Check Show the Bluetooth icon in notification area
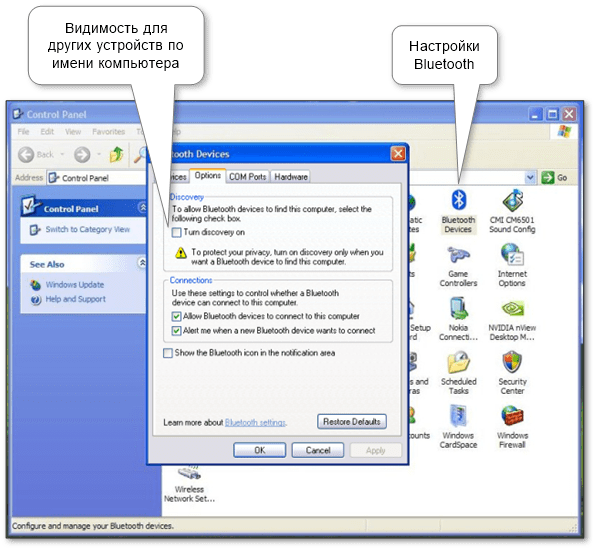Screen dimensions: 596x550 coord(168,353)
